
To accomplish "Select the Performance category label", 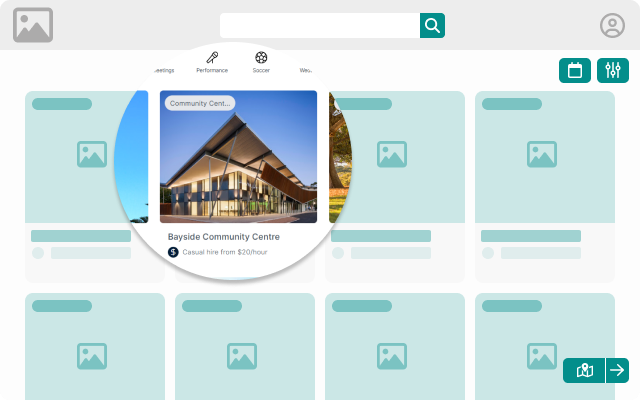I will tap(212, 70).
